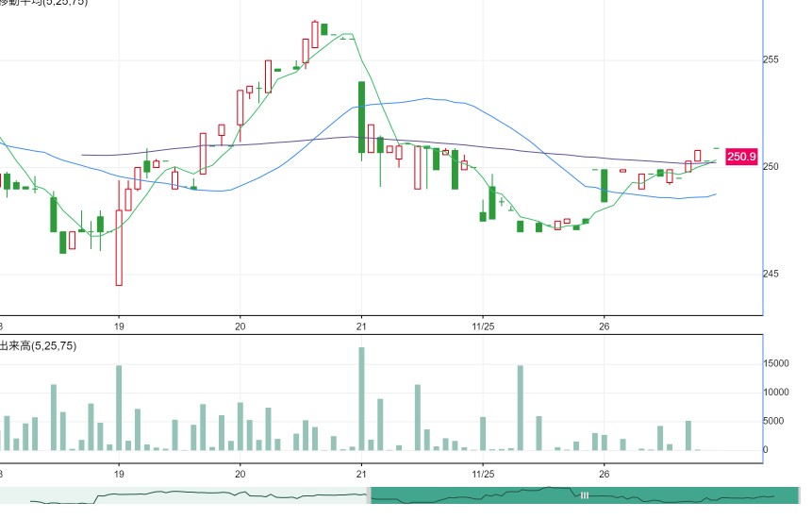
Task: Select the long red candlestick at date 19
Action: (119, 247)
